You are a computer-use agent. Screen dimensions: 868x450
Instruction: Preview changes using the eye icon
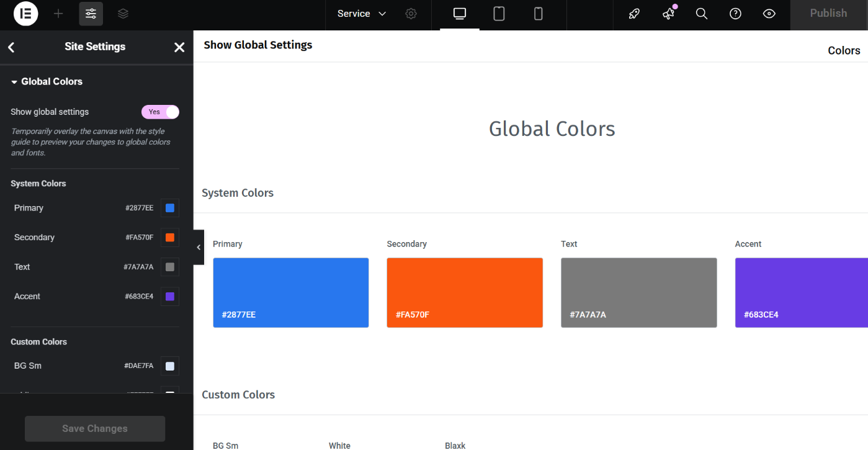769,13
